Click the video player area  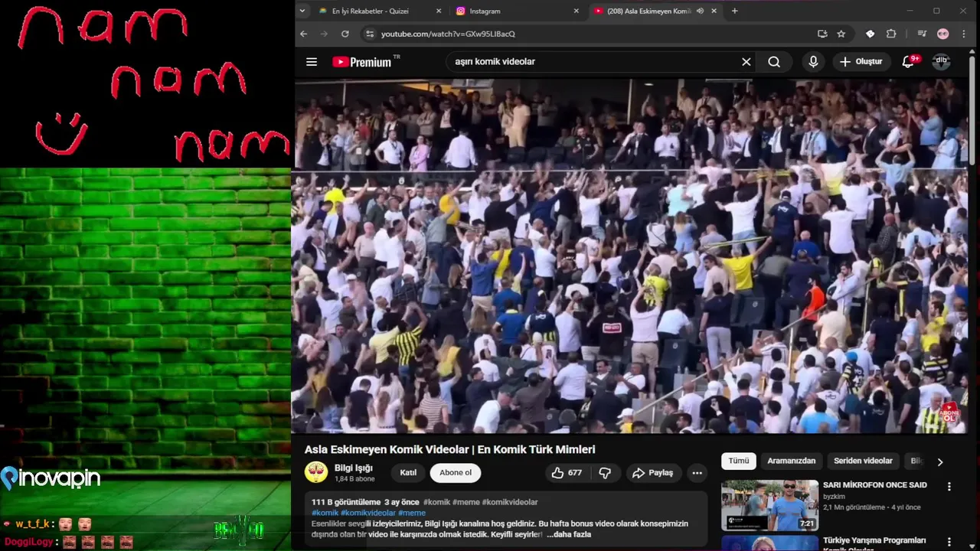(629, 256)
